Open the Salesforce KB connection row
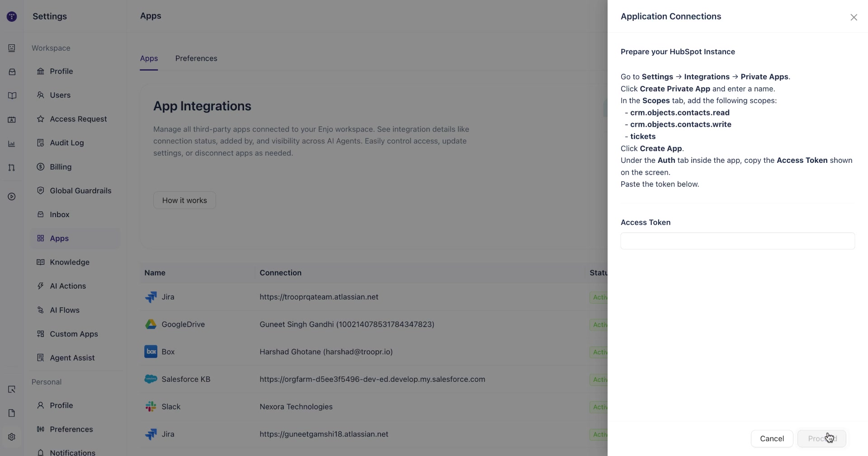The width and height of the screenshot is (868, 456). coord(373,379)
